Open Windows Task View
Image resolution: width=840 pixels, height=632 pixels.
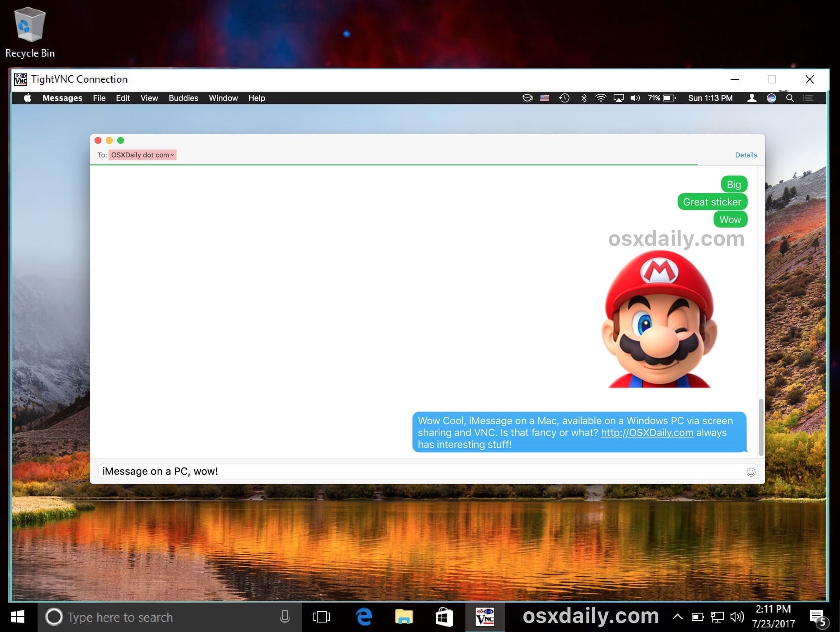point(322,617)
